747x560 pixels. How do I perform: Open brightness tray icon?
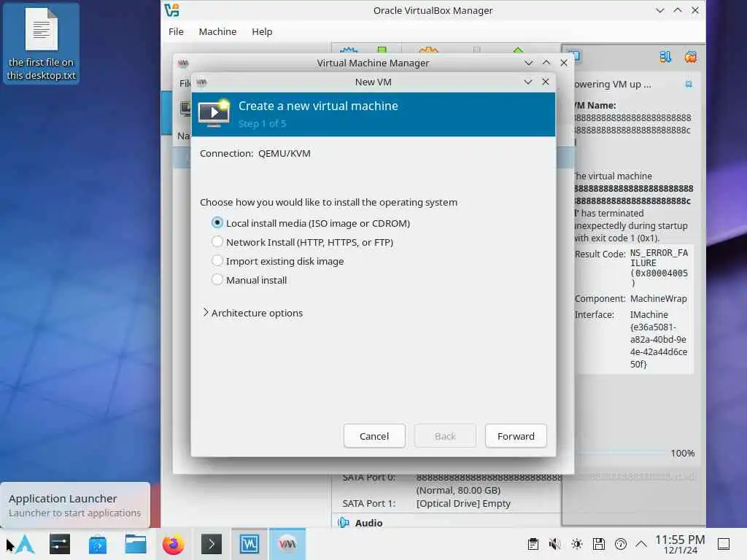(x=577, y=544)
